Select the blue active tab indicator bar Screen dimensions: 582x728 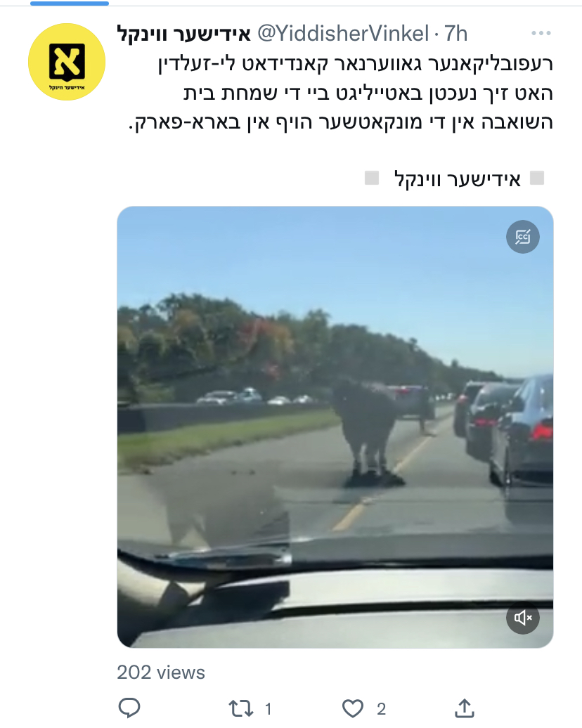70,4
